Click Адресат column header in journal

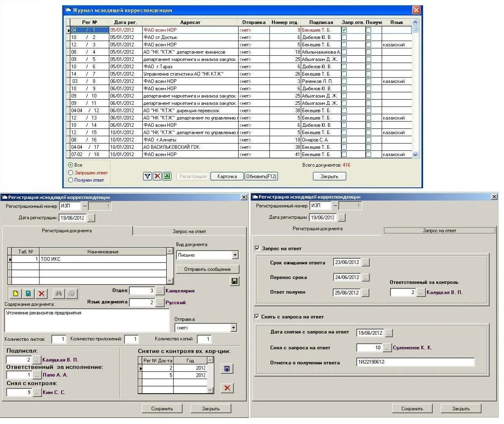[190, 22]
